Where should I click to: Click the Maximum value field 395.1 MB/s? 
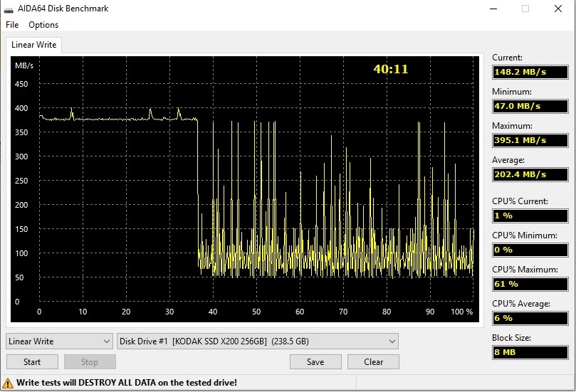pos(530,140)
